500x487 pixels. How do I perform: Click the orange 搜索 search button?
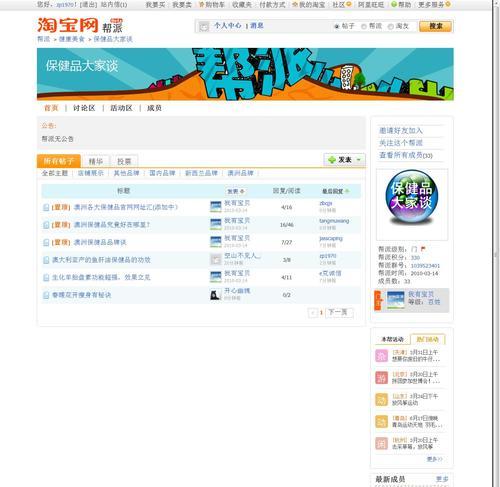(x=435, y=26)
